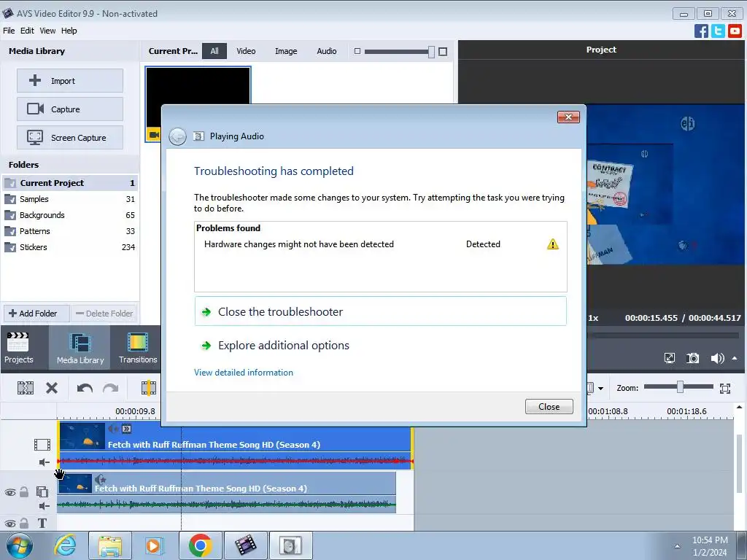Screen dimensions: 747x560
Task: Open the timeline view dropdown arrow
Action: tap(600, 388)
